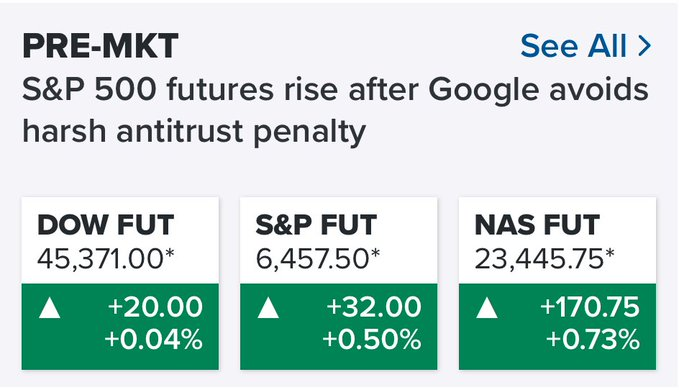Open the chevron arrow beside See All
The height and width of the screenshot is (390, 679).
tap(644, 46)
